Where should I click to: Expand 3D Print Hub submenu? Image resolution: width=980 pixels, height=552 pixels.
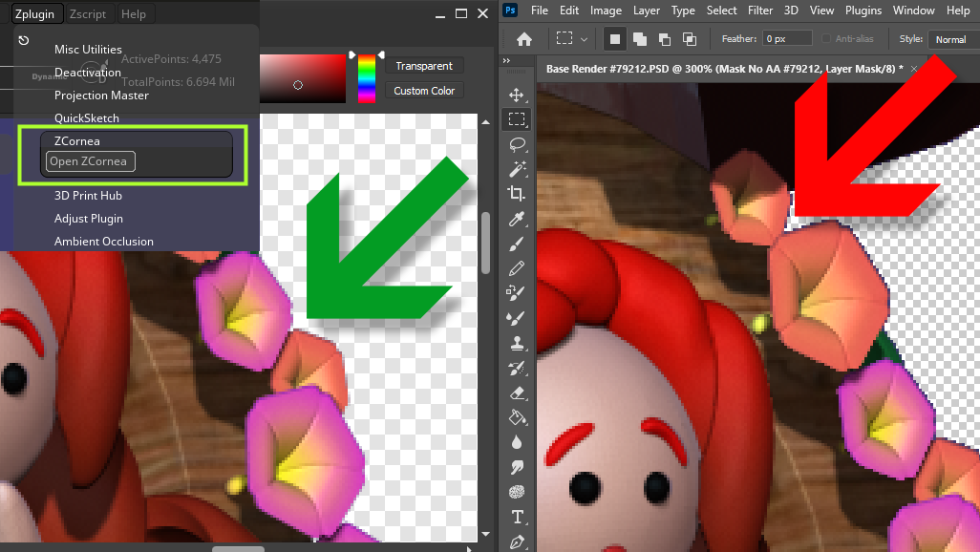[88, 196]
